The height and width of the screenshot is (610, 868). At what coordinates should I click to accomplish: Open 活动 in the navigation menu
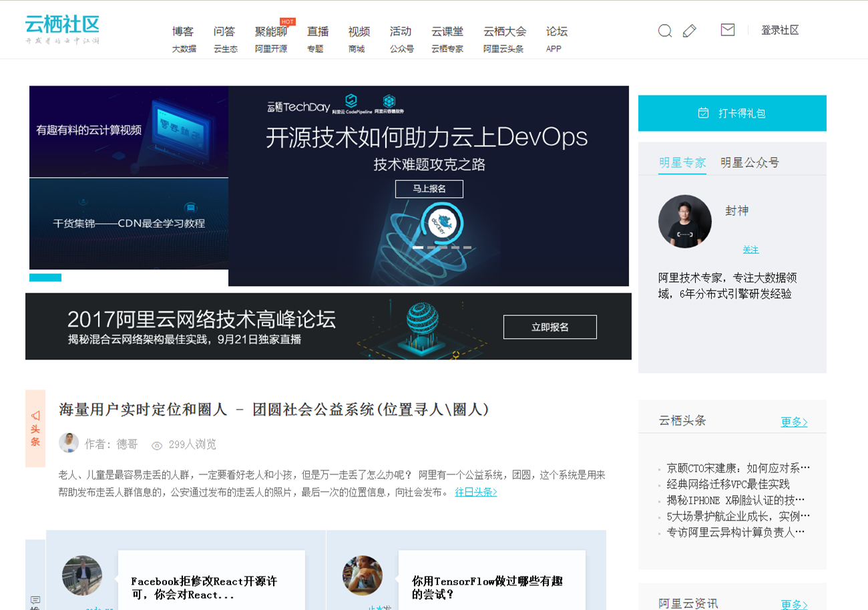coord(401,31)
